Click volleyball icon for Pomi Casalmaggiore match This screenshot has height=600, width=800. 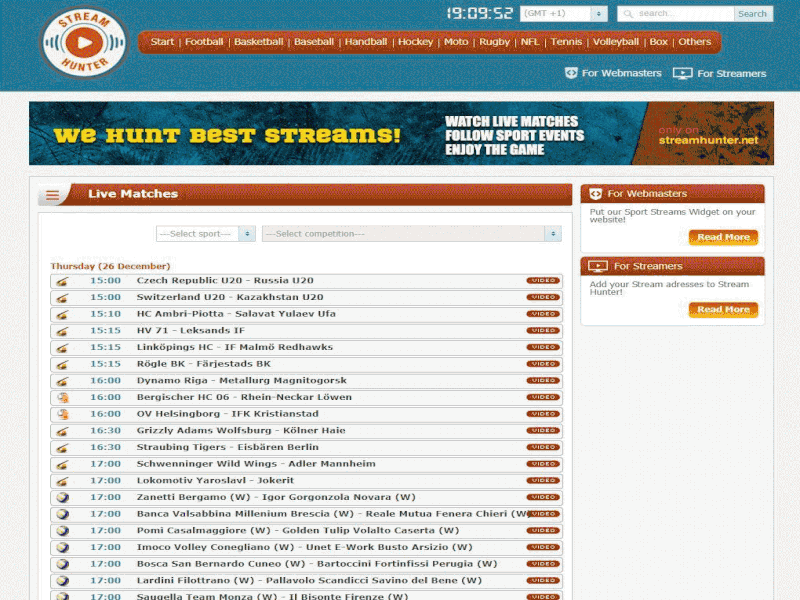(63, 531)
